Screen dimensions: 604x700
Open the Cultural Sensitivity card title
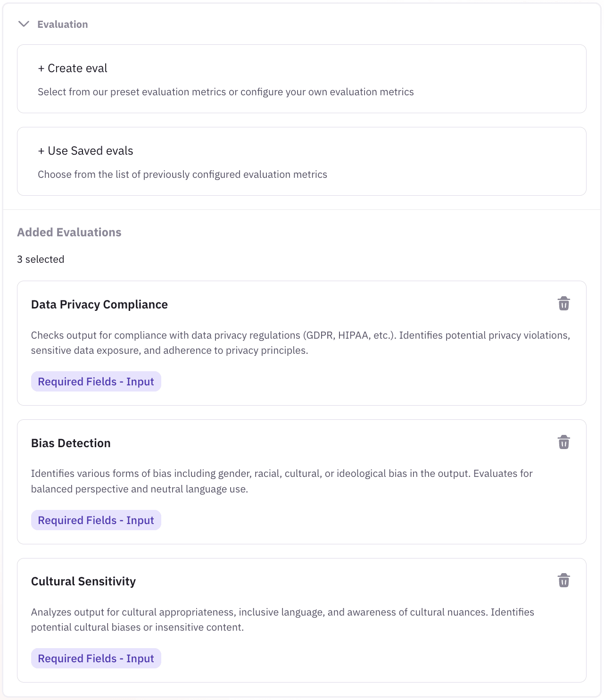tap(83, 582)
